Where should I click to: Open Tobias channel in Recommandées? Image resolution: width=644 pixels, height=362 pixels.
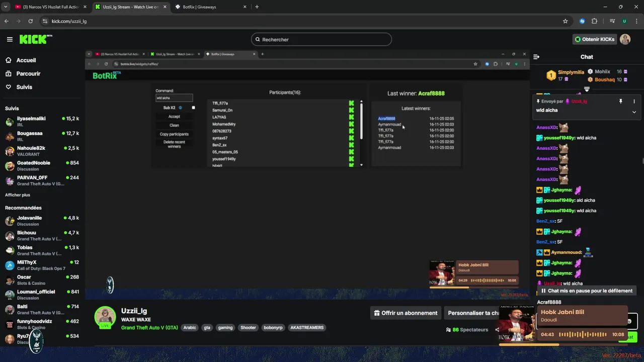pyautogui.click(x=42, y=250)
